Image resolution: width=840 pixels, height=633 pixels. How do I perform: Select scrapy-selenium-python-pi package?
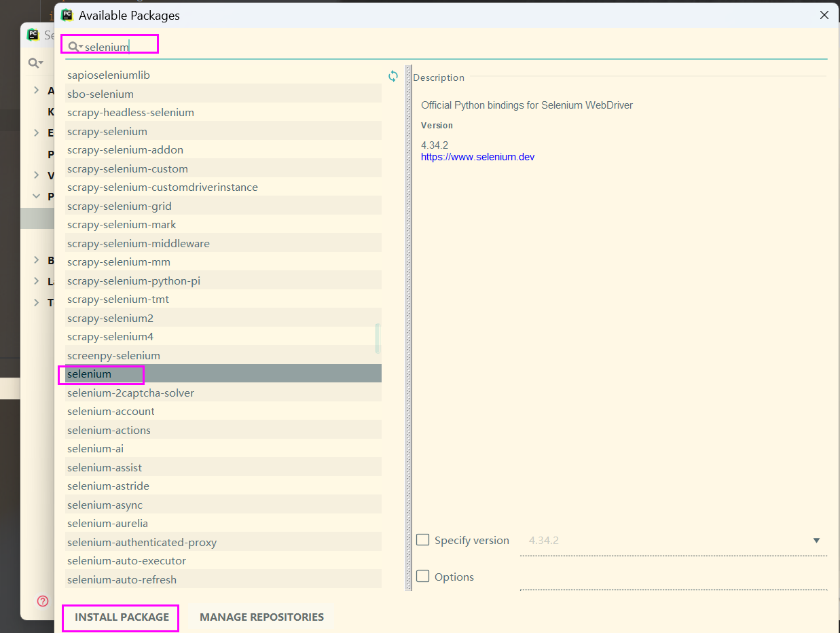[x=223, y=281]
